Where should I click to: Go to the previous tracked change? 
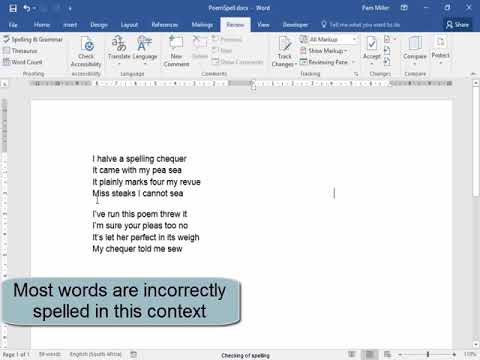(387, 51)
